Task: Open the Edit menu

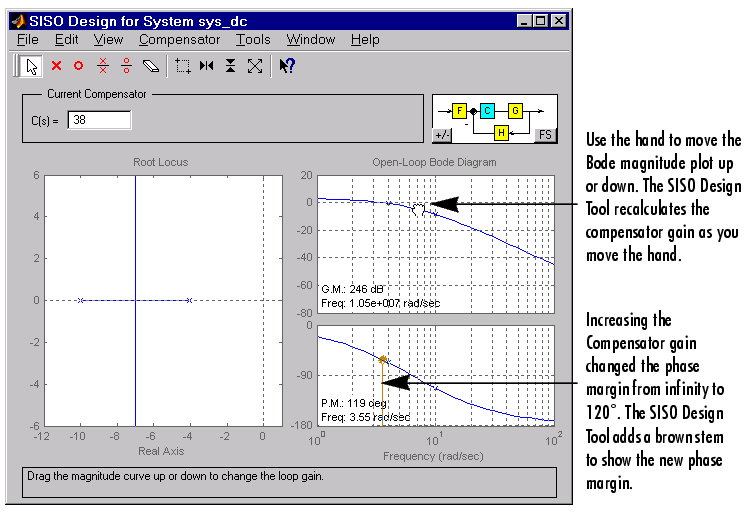Action: coord(66,40)
